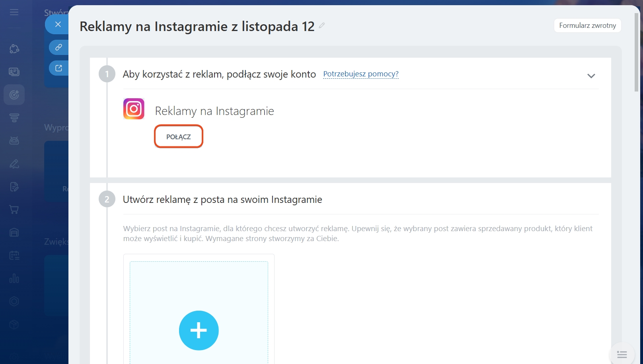Open the calendar icon in sidebar

[14, 255]
